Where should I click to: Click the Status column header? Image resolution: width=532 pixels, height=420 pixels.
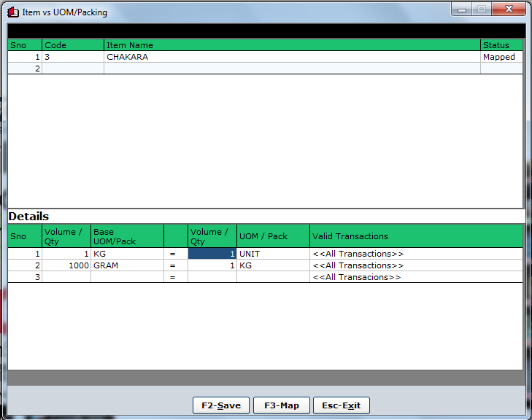(x=501, y=45)
